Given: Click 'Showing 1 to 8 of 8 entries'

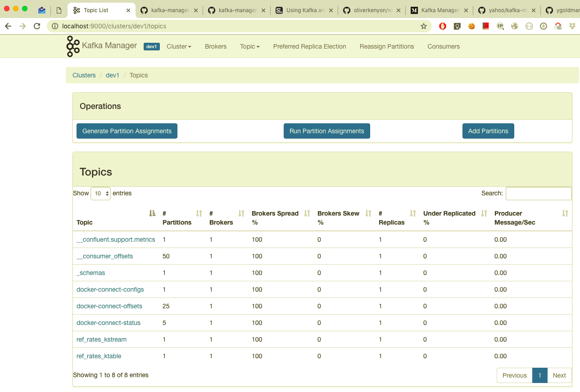Looking at the screenshot, I should [111, 375].
